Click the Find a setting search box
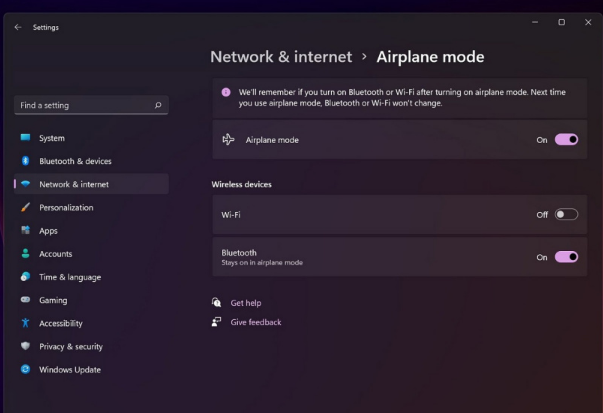The width and height of the screenshot is (603, 413). tap(85, 105)
